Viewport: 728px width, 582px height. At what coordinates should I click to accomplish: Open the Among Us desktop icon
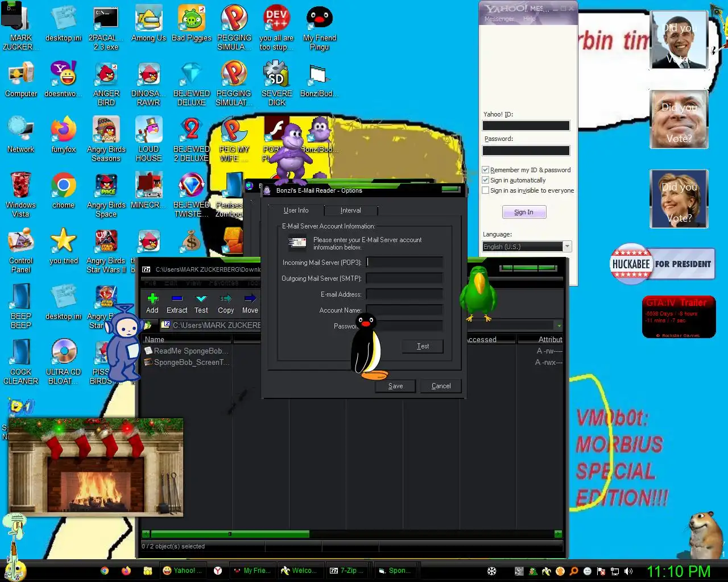click(148, 24)
